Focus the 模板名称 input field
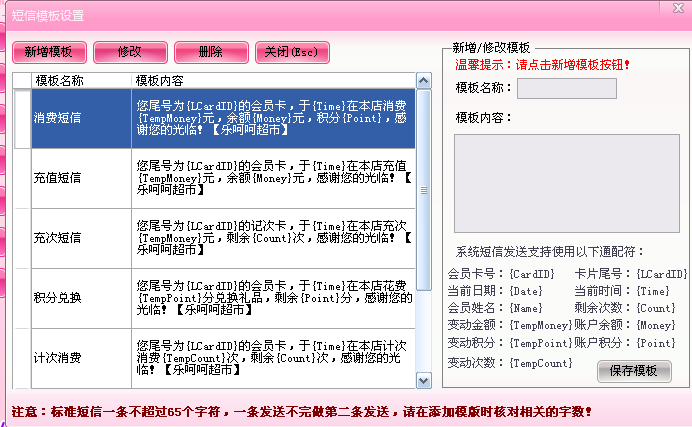Image resolution: width=692 pixels, height=427 pixels. point(567,88)
